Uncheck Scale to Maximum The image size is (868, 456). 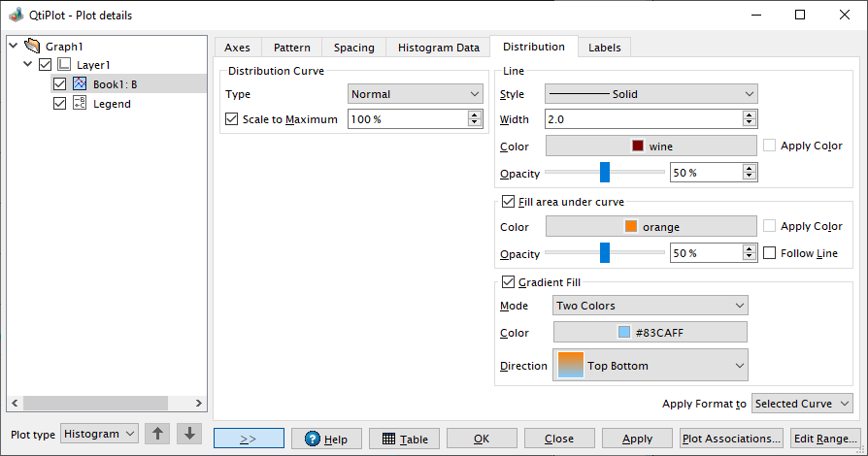231,119
